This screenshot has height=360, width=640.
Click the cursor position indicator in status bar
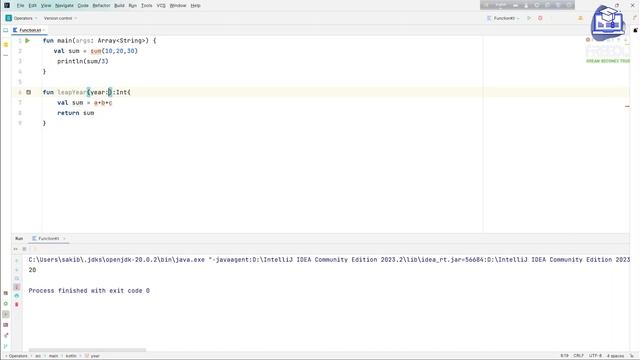564,356
